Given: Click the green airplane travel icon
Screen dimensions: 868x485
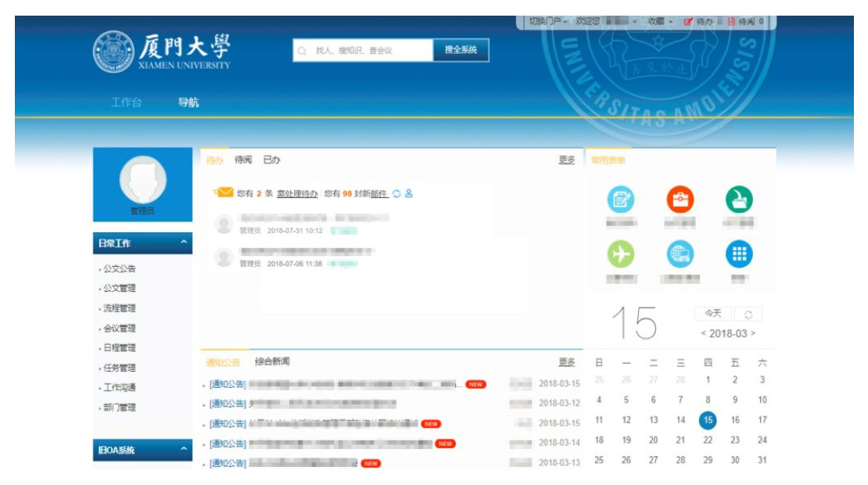Looking at the screenshot, I should (x=621, y=254).
